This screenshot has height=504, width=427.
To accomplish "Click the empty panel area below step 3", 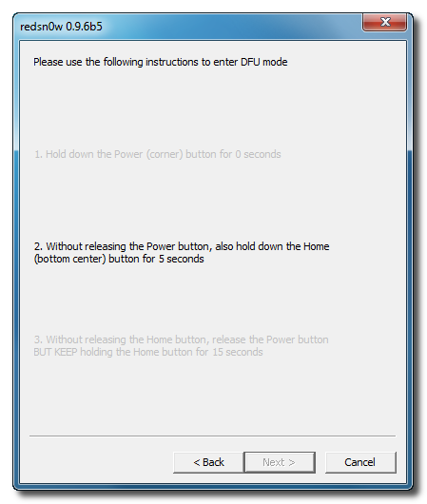I will tap(212, 396).
